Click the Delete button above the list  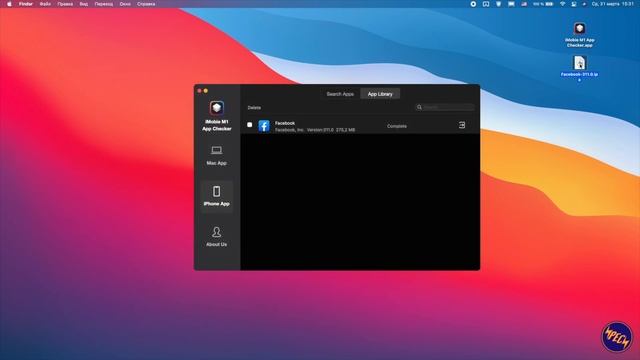254,108
